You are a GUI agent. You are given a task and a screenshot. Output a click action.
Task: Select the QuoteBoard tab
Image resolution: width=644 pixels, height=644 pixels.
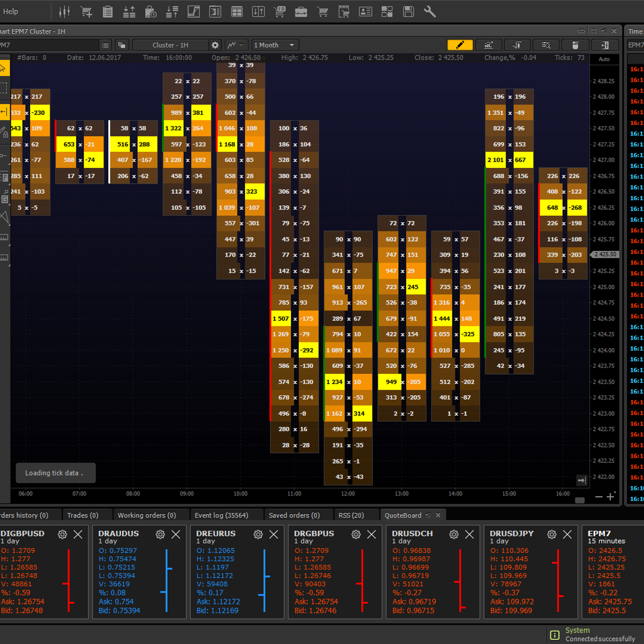[403, 515]
